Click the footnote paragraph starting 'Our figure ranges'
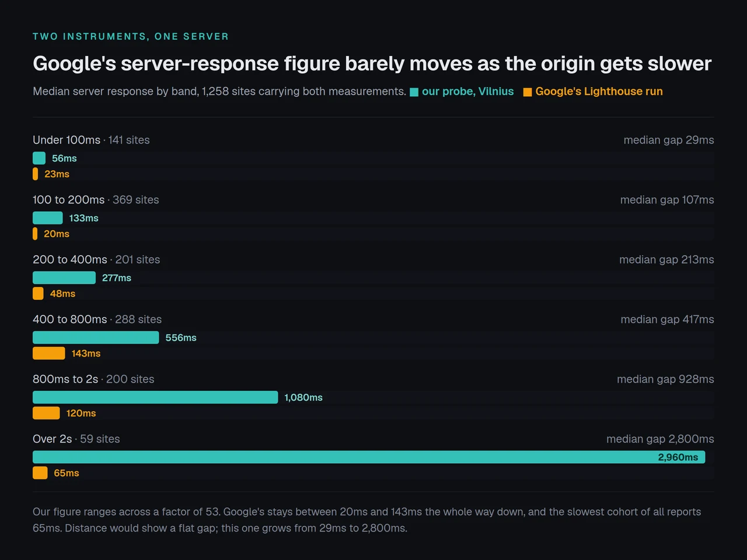The height and width of the screenshot is (560, 747). click(367, 520)
